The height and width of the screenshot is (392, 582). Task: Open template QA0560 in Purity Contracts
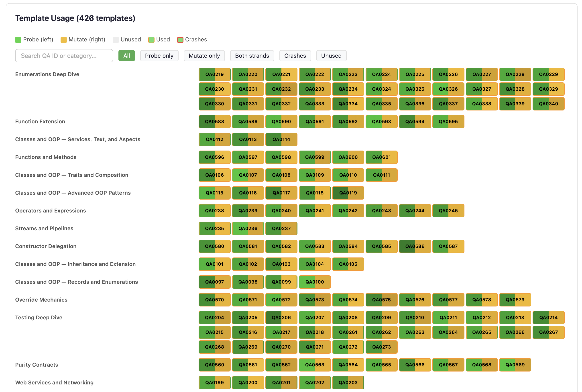click(214, 365)
